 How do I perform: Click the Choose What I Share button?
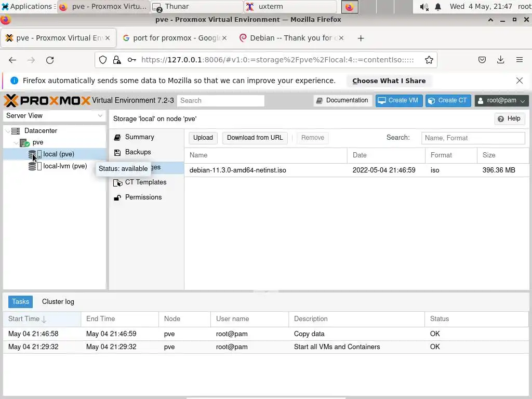[389, 81]
